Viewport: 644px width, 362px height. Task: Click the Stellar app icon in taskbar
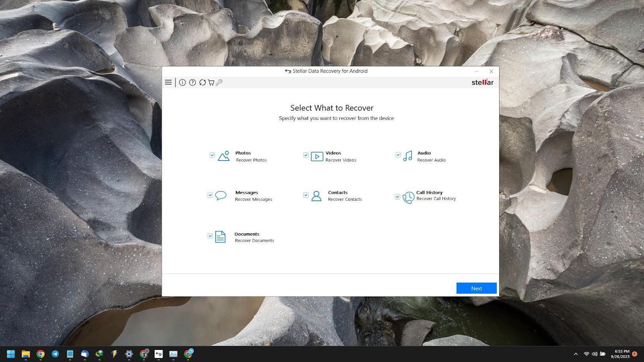click(x=159, y=354)
